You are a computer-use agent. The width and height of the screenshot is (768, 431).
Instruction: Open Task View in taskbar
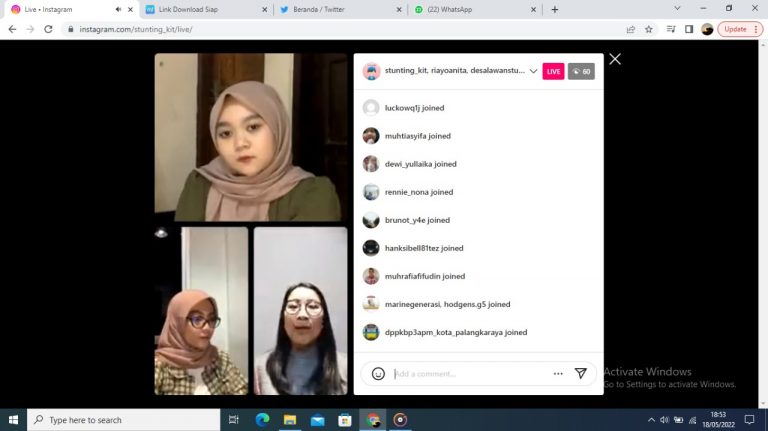pos(234,420)
